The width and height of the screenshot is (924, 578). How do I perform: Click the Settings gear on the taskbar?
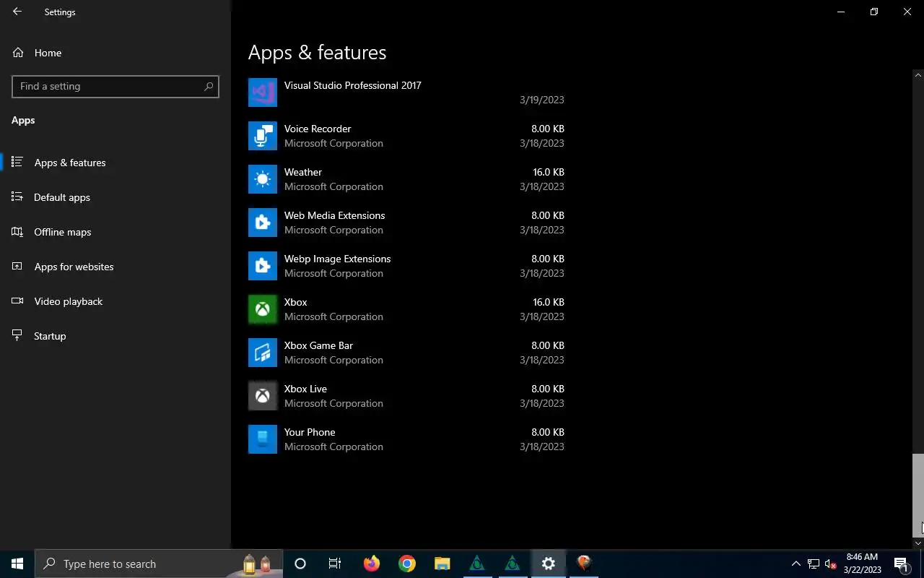[549, 564]
